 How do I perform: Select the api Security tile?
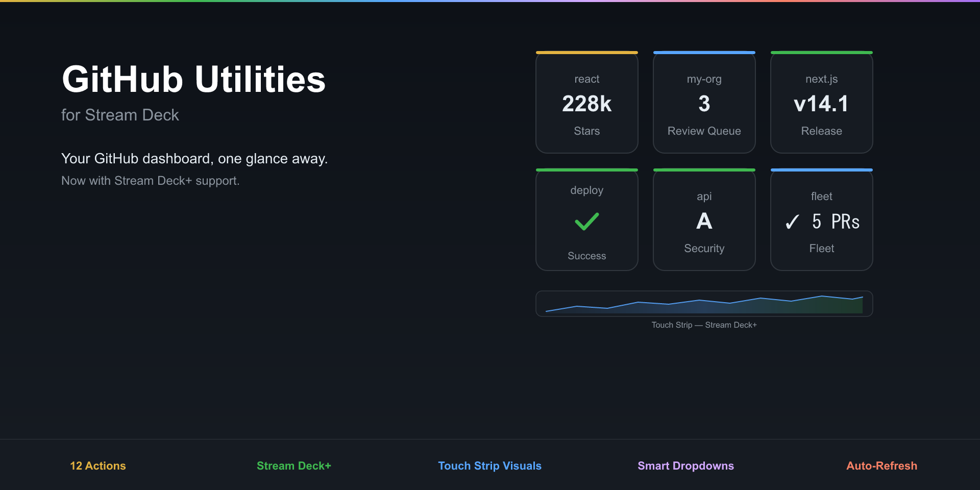pyautogui.click(x=704, y=219)
